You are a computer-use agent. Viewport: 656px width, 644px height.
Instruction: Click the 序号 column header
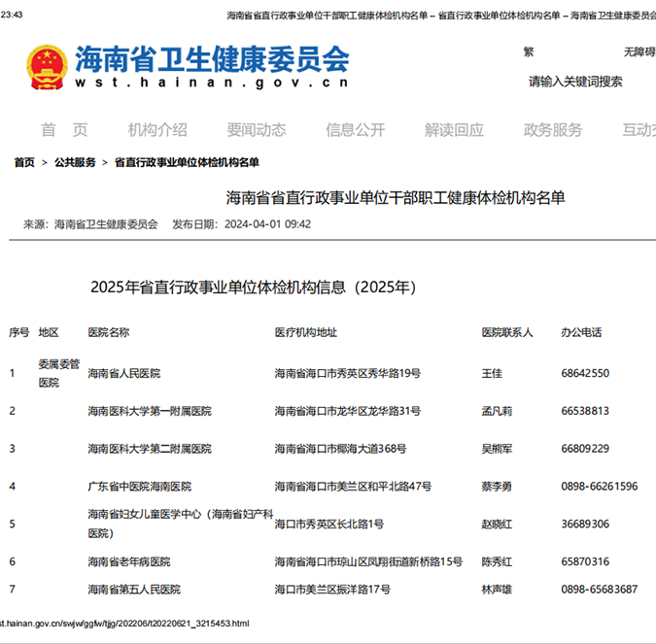pyautogui.click(x=19, y=332)
